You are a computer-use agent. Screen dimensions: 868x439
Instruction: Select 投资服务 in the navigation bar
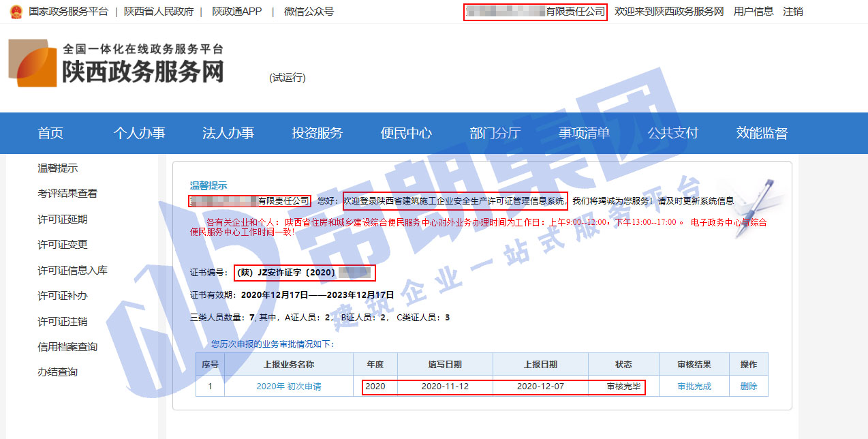pos(317,133)
